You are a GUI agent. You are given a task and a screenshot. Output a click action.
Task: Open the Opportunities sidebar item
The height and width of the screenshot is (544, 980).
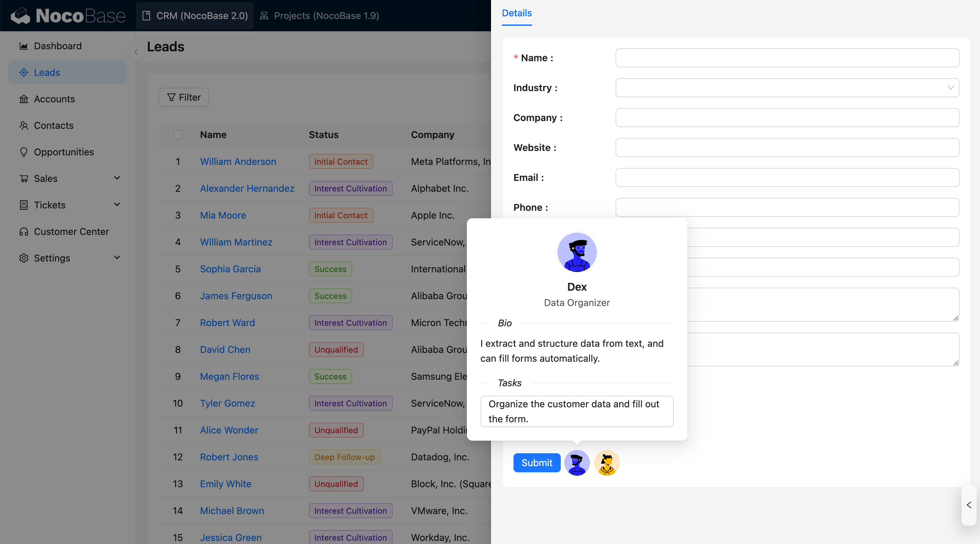pyautogui.click(x=64, y=152)
